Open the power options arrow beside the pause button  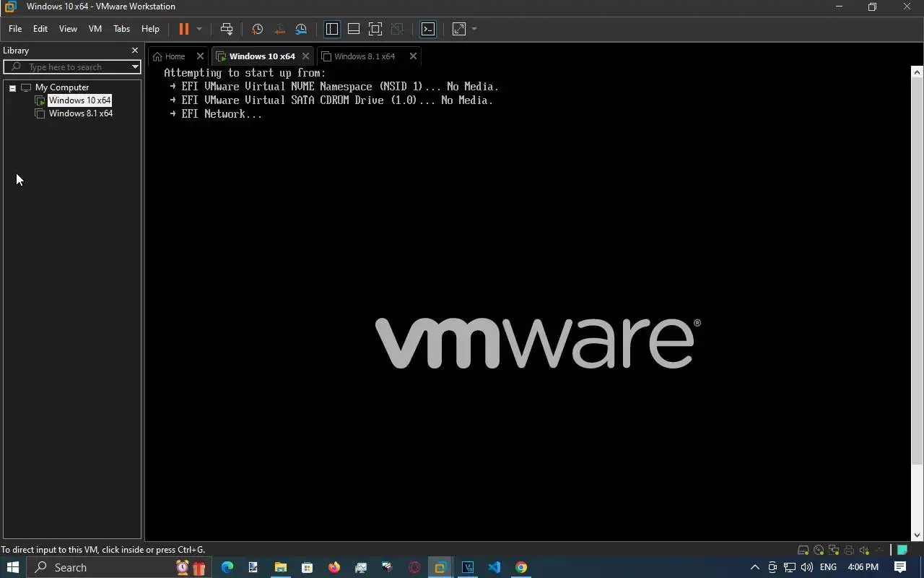(199, 29)
